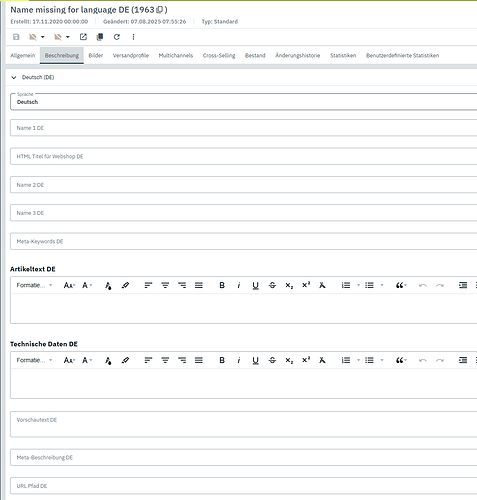The height and width of the screenshot is (500, 477).
Task: Copy article number next to 1963
Action: 160,10
